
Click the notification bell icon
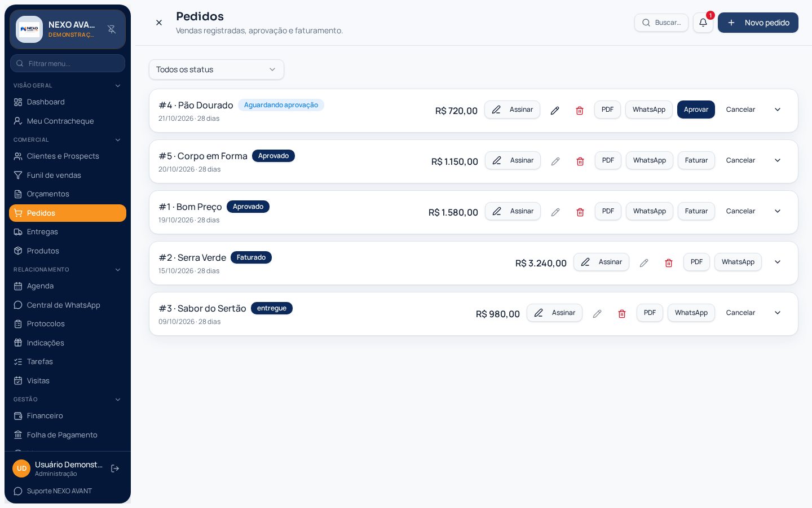click(x=703, y=23)
